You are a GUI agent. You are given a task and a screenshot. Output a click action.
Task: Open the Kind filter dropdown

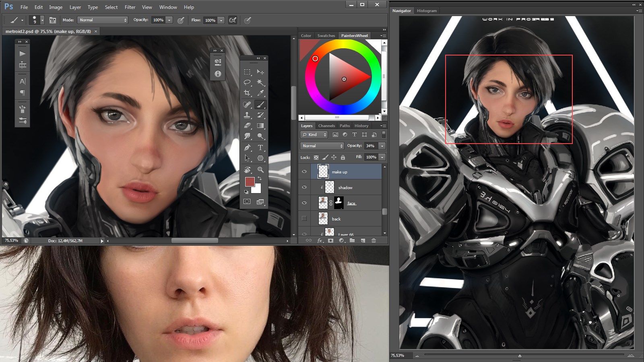pyautogui.click(x=314, y=135)
